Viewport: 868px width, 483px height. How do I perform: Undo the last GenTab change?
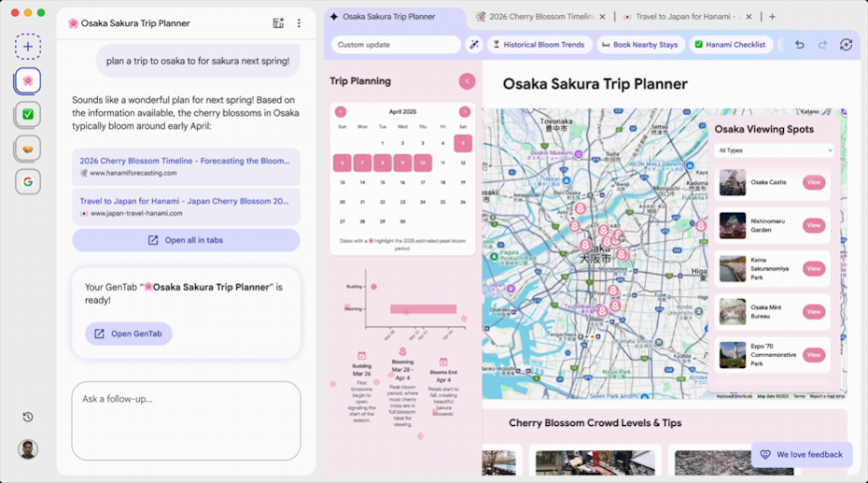(799, 45)
